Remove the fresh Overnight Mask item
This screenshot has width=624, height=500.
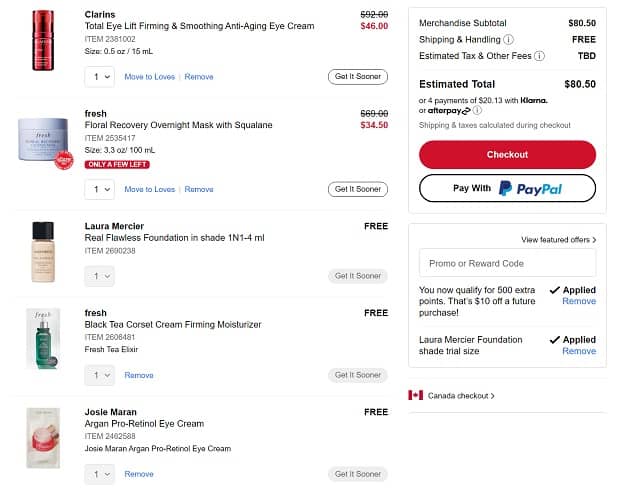coord(199,189)
